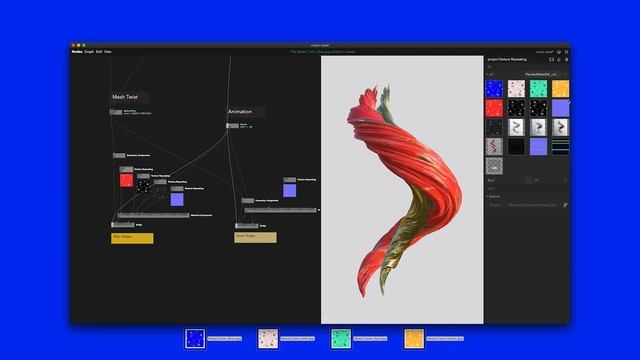Screen dimensions: 640x360
Task: Click the periwinkle preview in the Mesh Twist group
Action: pos(177,199)
